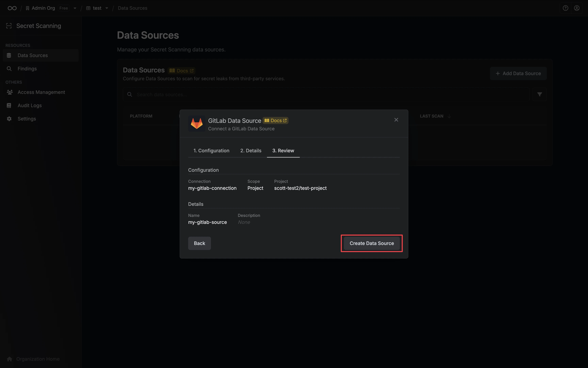Go to Organization Home

point(33,359)
